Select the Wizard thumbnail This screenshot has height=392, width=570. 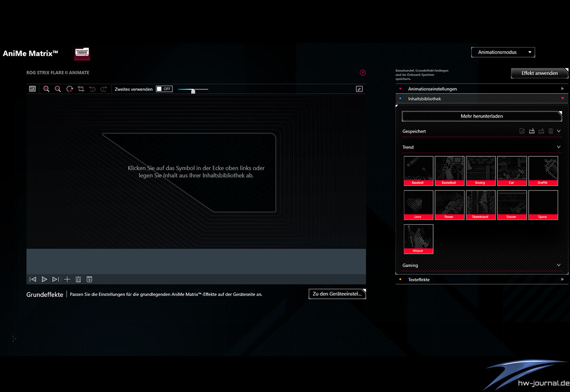click(418, 239)
